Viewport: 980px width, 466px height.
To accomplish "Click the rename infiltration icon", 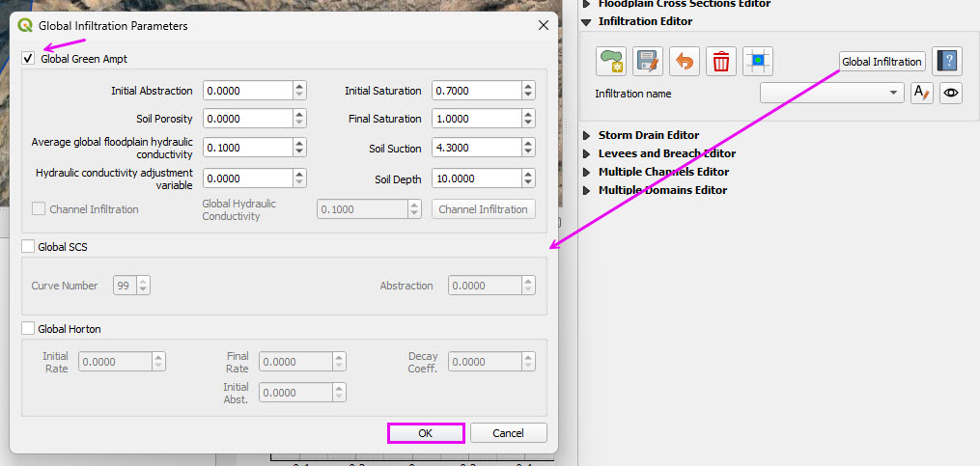I will click(x=921, y=93).
